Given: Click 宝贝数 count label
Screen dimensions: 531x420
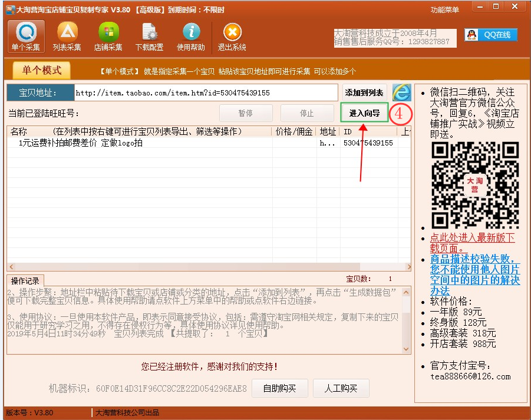Looking at the screenshot, I should [x=358, y=279].
